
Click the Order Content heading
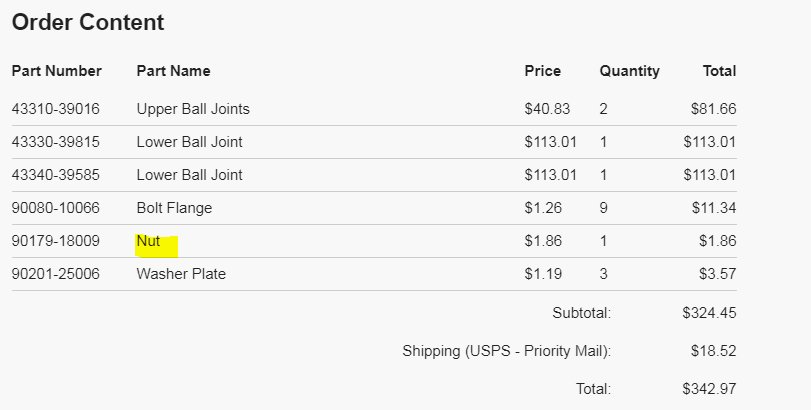[88, 22]
